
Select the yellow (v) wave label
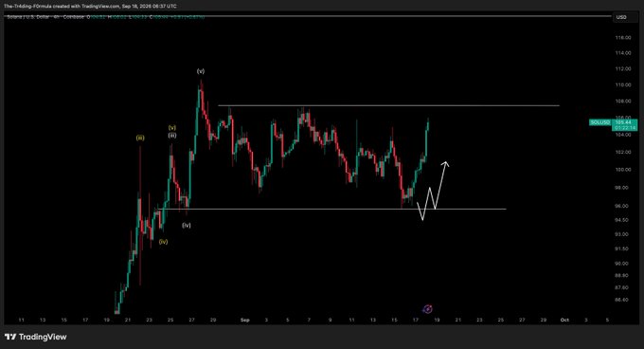pos(172,128)
